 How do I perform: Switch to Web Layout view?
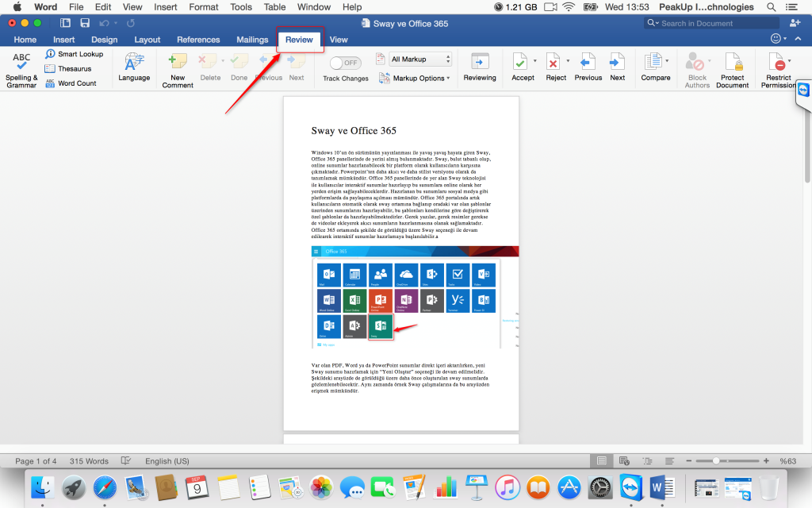(x=624, y=461)
